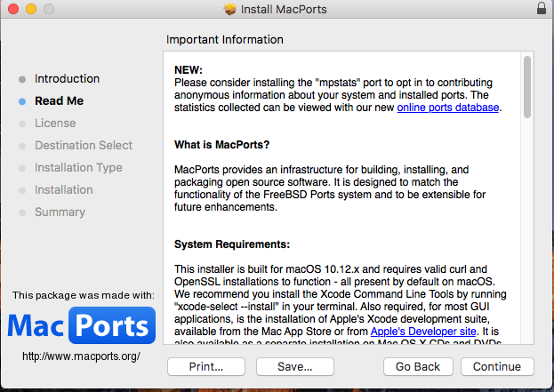Select the License step
Image resolution: width=554 pixels, height=392 pixels.
coord(55,124)
